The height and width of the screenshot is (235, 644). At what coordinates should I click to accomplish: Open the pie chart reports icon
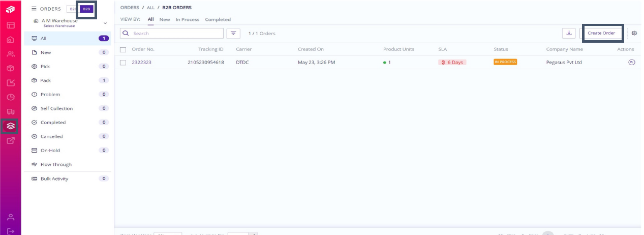tap(10, 97)
